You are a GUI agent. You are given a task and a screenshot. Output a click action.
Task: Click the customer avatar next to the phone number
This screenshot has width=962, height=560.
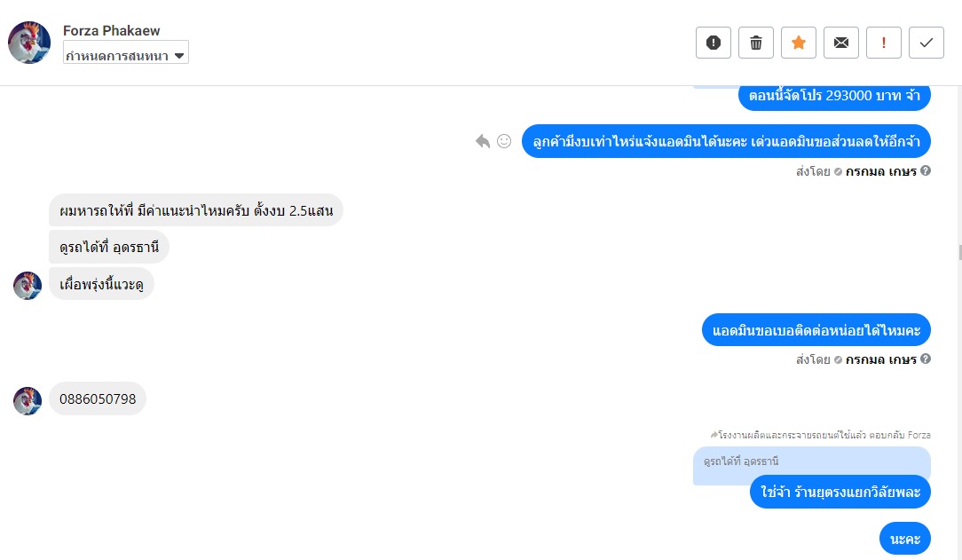tap(28, 400)
